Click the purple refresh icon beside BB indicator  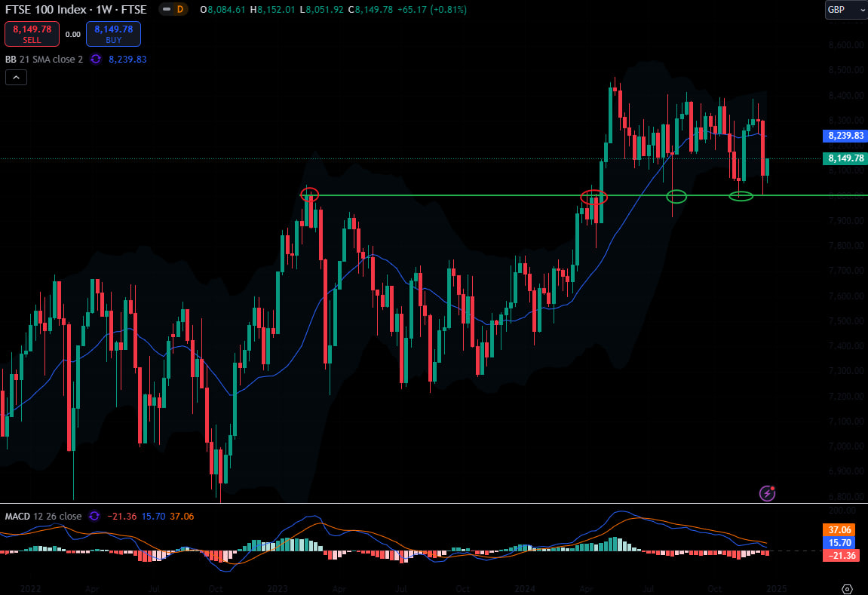click(x=96, y=60)
